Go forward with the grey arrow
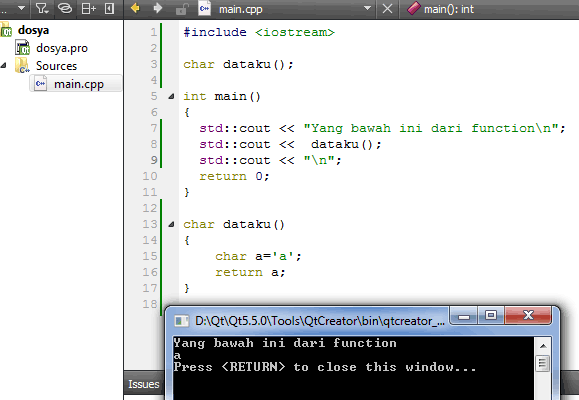 click(158, 8)
